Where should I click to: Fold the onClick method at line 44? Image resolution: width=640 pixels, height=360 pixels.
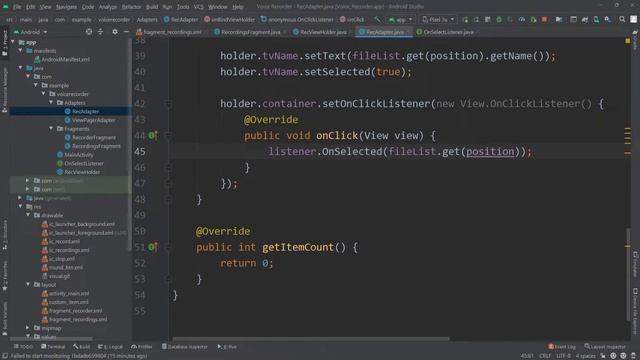168,135
